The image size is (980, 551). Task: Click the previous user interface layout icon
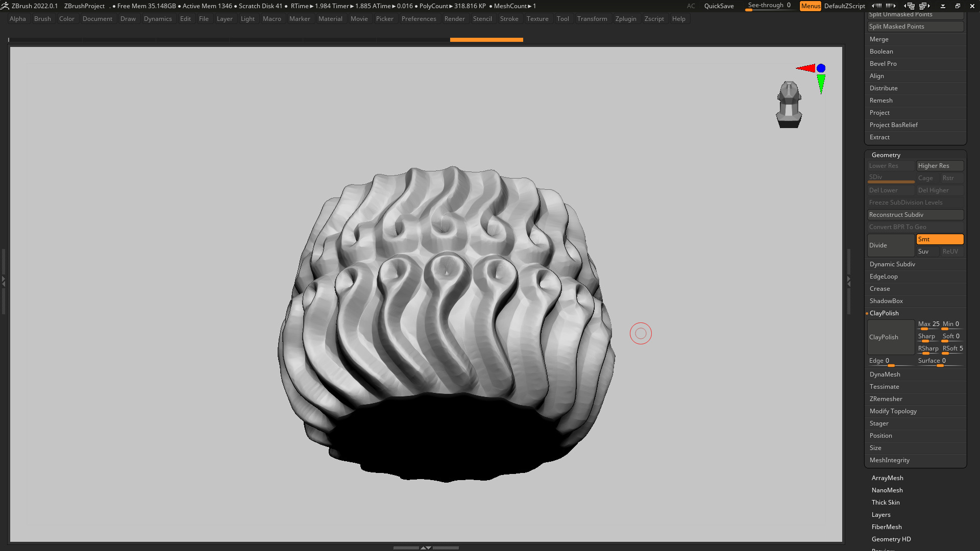tap(910, 6)
